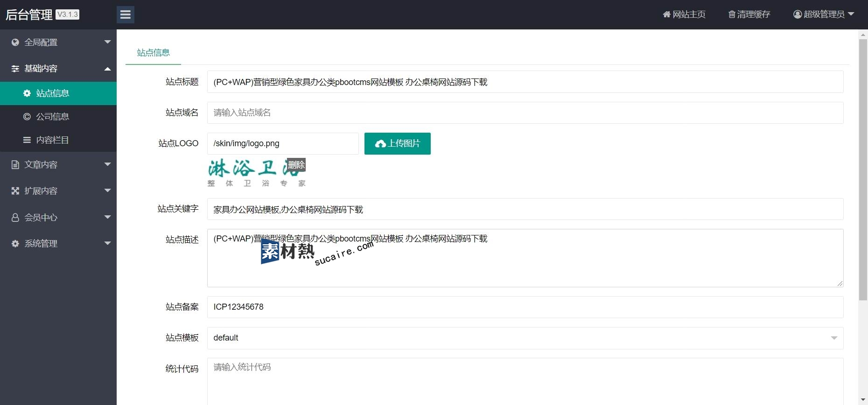
Task: Open the 系统管理 menu label
Action: (x=41, y=244)
